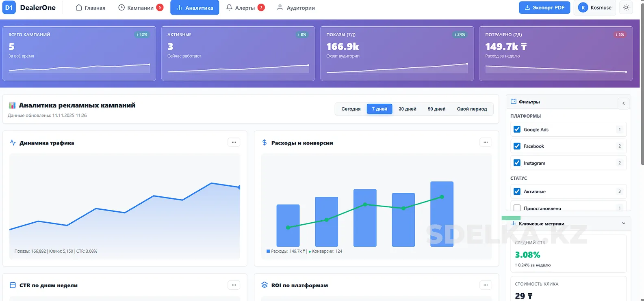Click the Показы (7Д) stat card
The width and height of the screenshot is (644, 301).
397,54
